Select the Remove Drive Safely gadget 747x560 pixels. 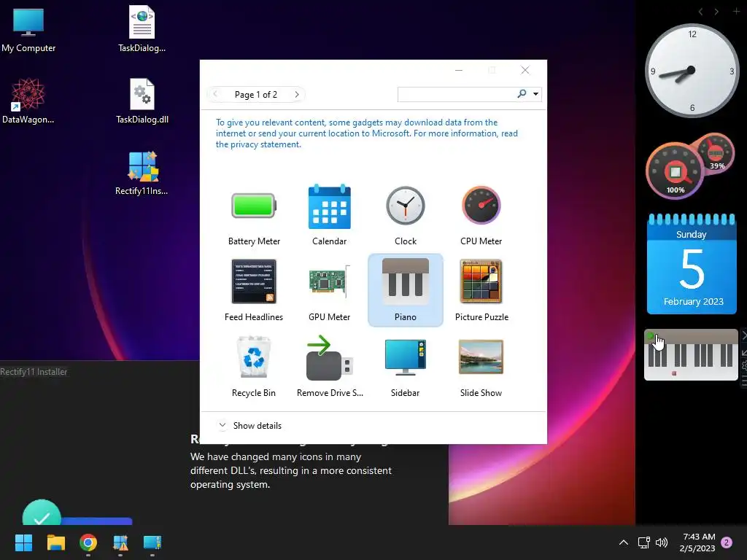[x=329, y=366]
